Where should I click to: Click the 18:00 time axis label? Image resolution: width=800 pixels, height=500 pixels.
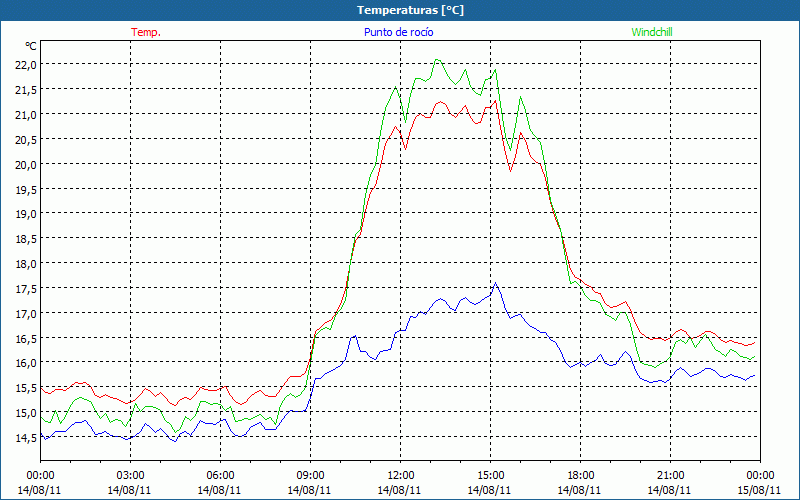[581, 476]
